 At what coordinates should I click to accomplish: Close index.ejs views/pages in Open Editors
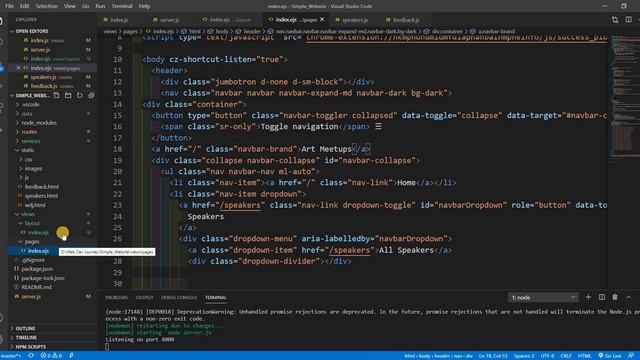click(x=18, y=68)
